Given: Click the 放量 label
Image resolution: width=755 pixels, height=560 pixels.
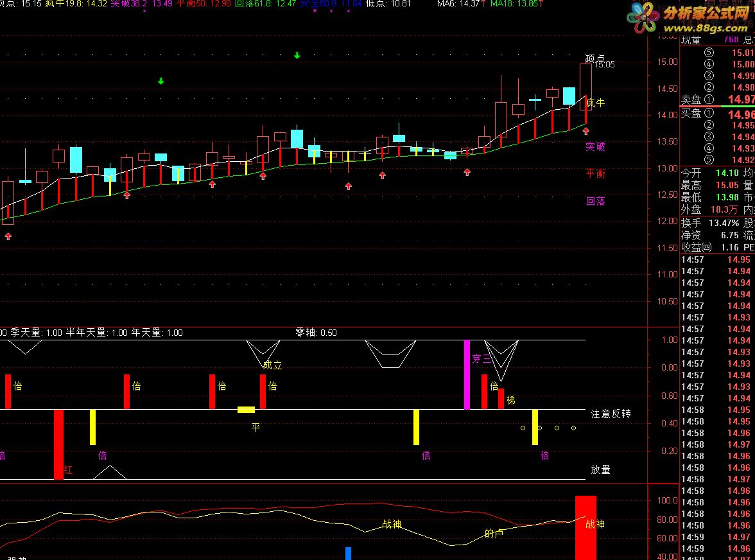Looking at the screenshot, I should 600,469.
